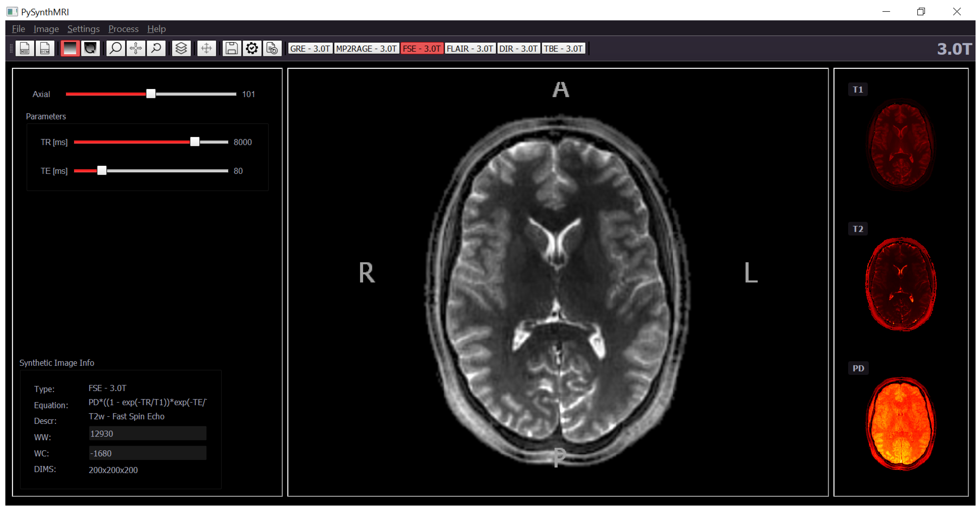The image size is (980, 510).
Task: Click the large 3.0T field strength label
Action: click(x=954, y=49)
